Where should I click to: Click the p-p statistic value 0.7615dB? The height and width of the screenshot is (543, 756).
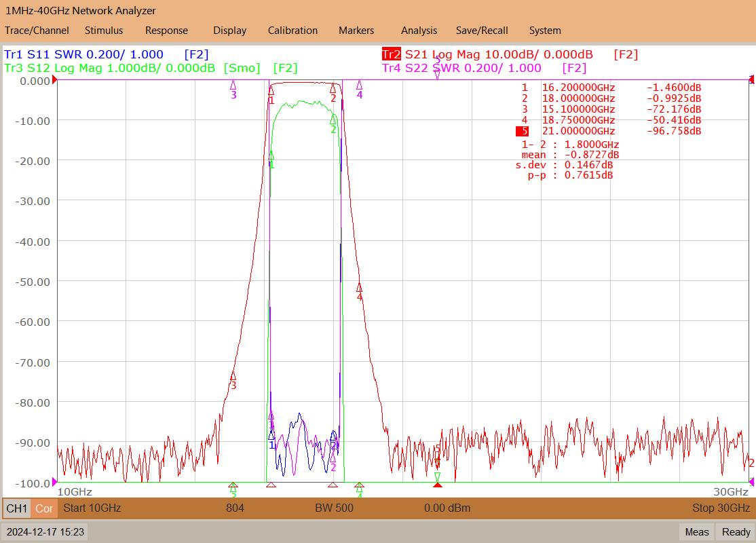(588, 175)
